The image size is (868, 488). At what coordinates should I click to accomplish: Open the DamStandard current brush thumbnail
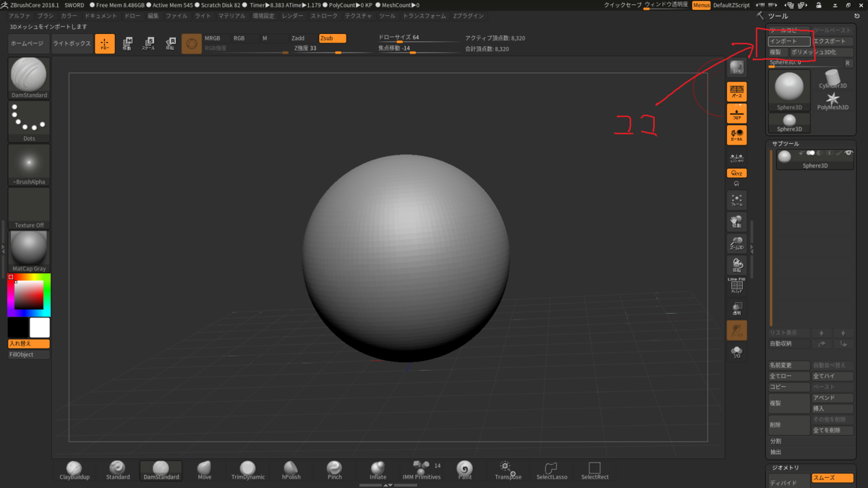(x=29, y=77)
